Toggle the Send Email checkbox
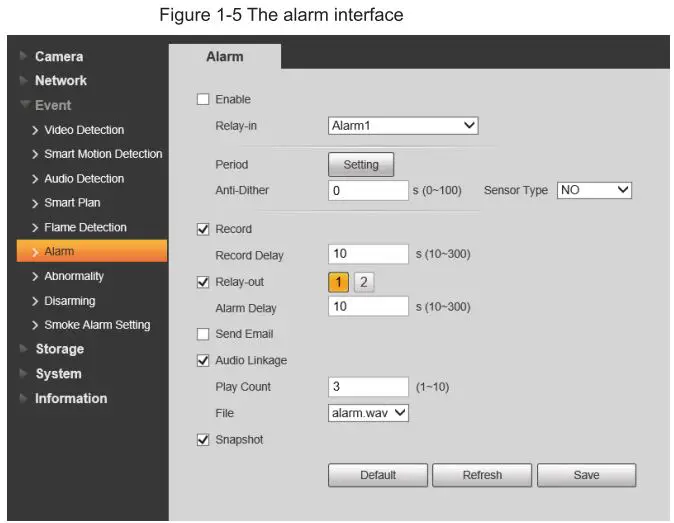The height and width of the screenshot is (523, 674). tap(203, 334)
